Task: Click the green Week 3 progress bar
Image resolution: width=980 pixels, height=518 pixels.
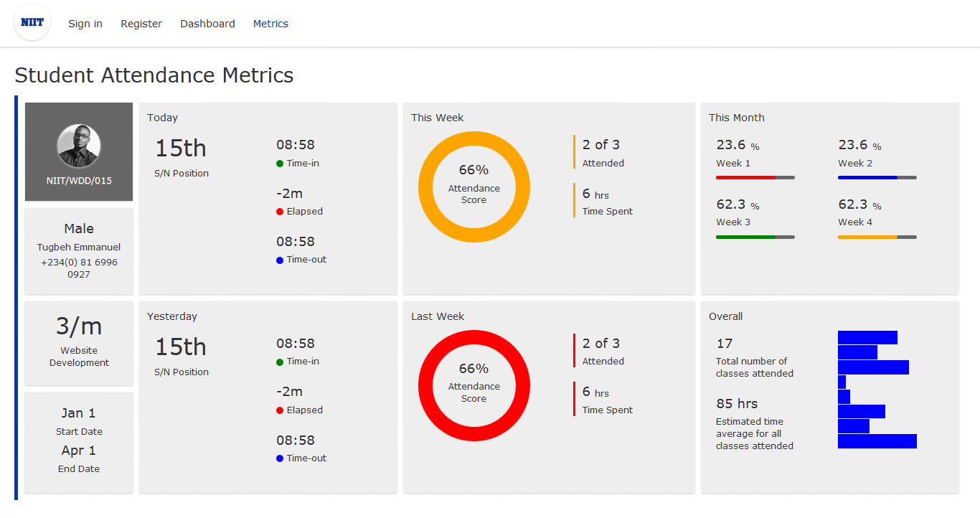Action: (755, 237)
